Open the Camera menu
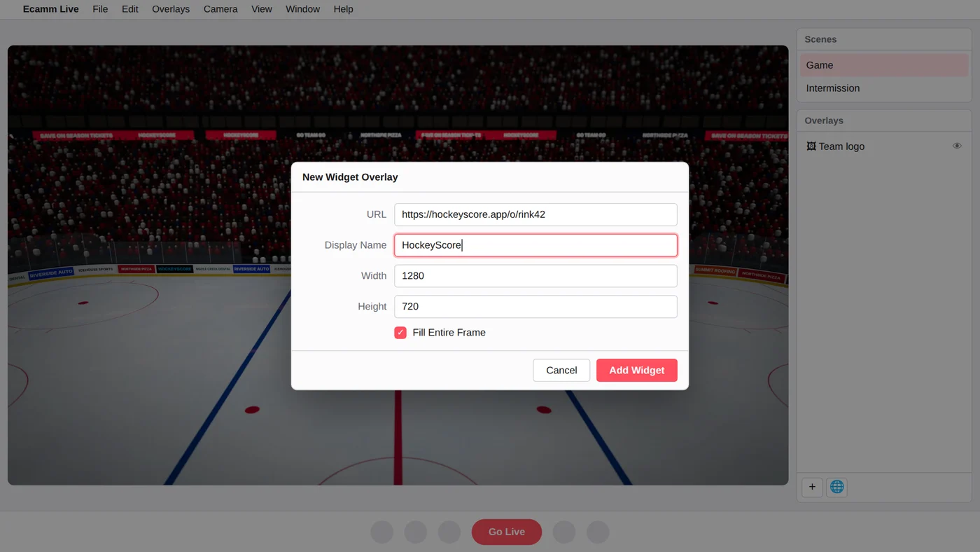The width and height of the screenshot is (980, 552). (x=220, y=9)
